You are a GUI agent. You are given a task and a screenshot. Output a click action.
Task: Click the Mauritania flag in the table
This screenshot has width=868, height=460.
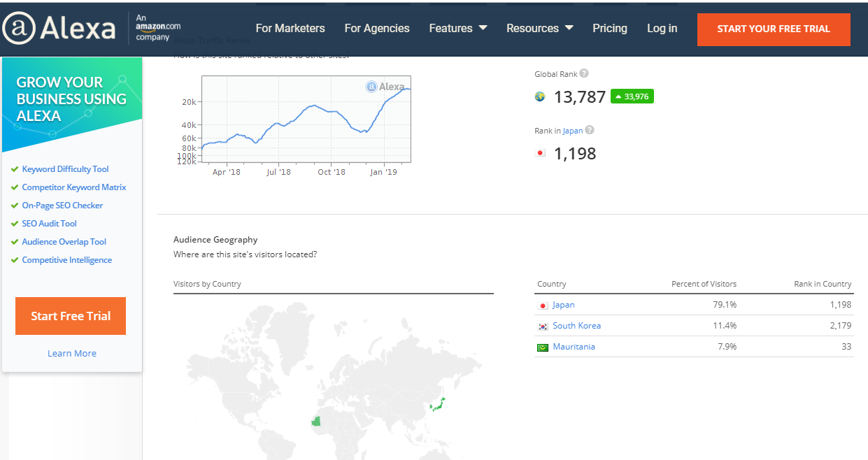[543, 347]
